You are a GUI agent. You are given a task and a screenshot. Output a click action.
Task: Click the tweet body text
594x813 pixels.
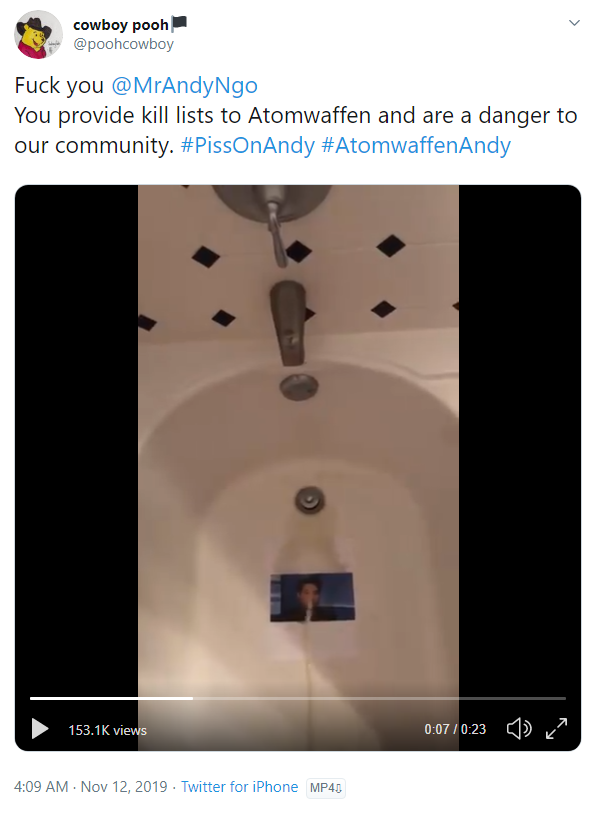tap(295, 116)
